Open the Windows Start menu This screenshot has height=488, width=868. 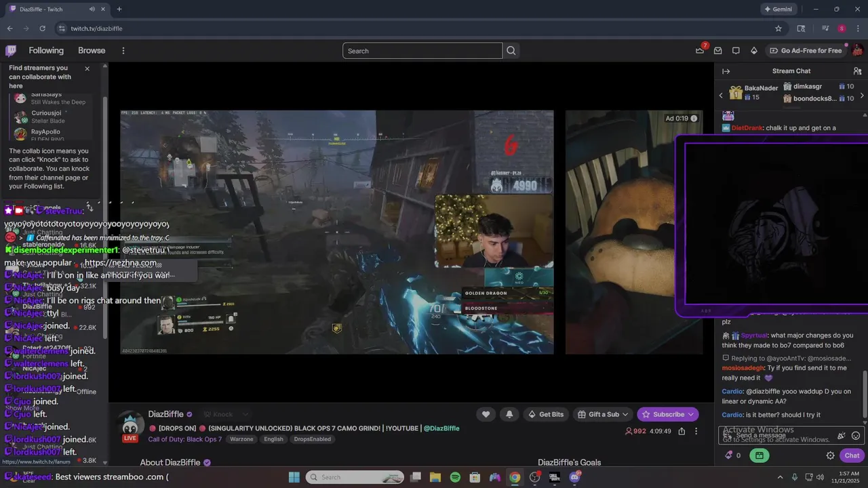click(x=294, y=477)
